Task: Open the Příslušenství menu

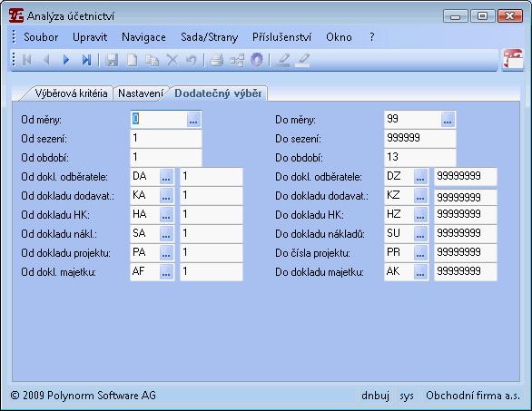Action: (281, 37)
